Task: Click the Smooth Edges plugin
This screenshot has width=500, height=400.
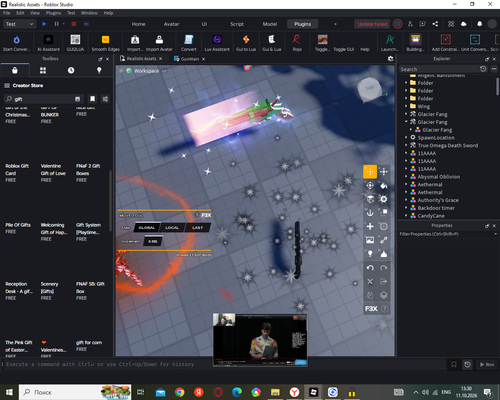Action: (105, 43)
